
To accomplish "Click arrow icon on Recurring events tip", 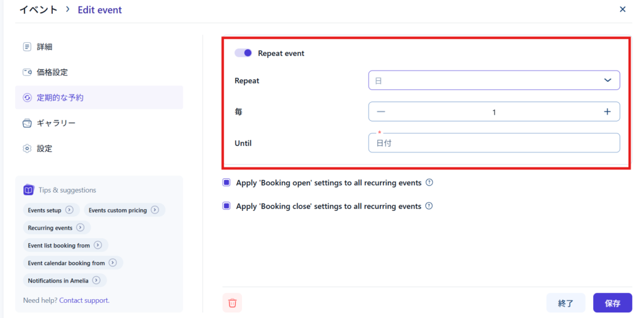I will coord(80,227).
